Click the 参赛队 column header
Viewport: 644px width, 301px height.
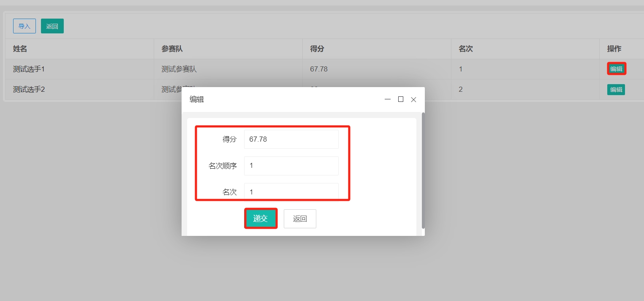click(172, 49)
